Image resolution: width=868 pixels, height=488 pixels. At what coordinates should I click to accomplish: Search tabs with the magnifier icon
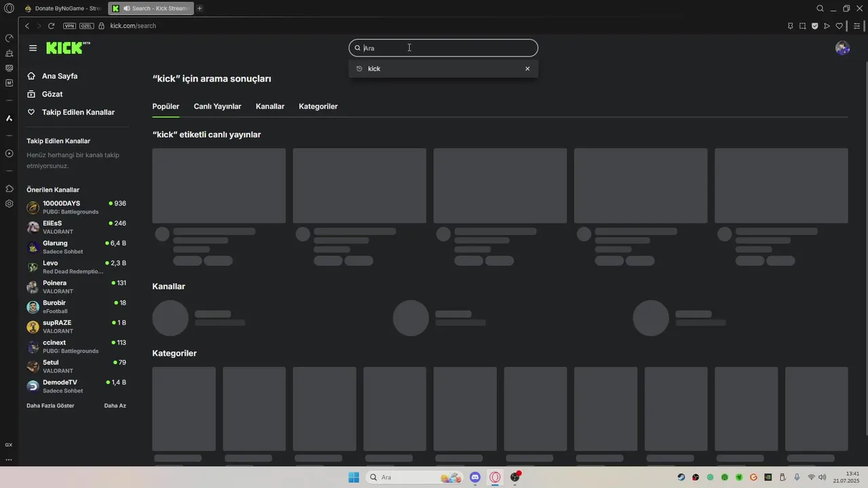click(820, 8)
